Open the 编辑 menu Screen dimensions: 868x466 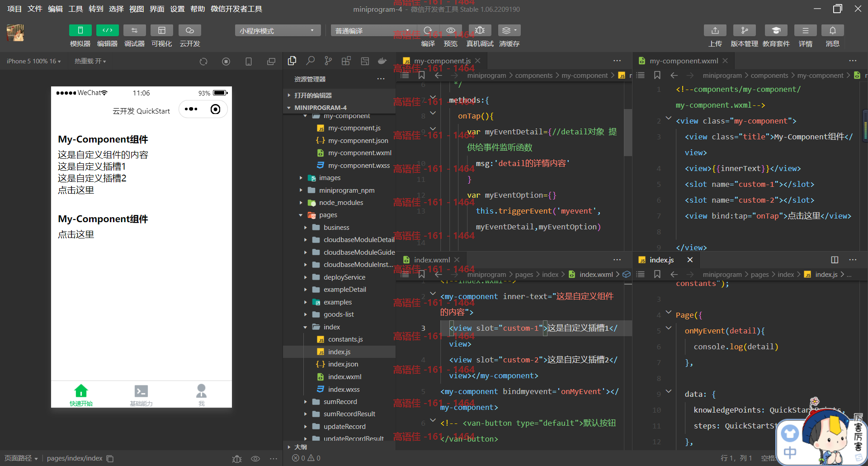pos(55,9)
